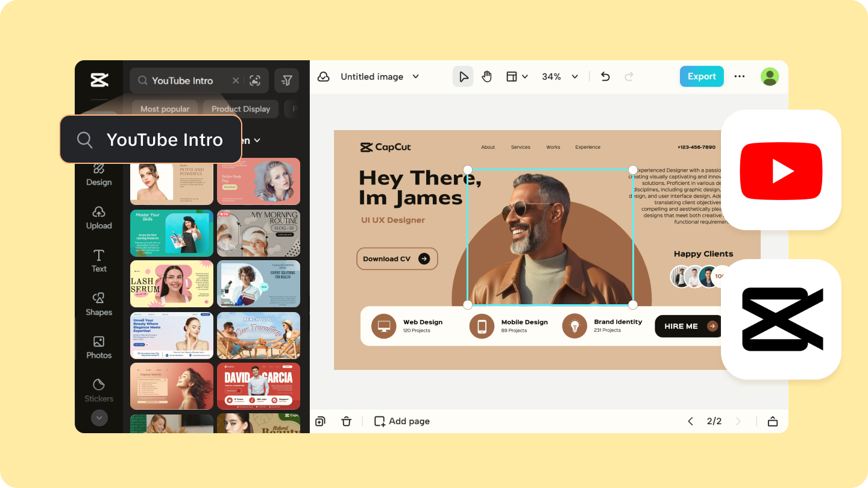The image size is (868, 488).
Task: Open the Text panel
Action: click(x=99, y=261)
